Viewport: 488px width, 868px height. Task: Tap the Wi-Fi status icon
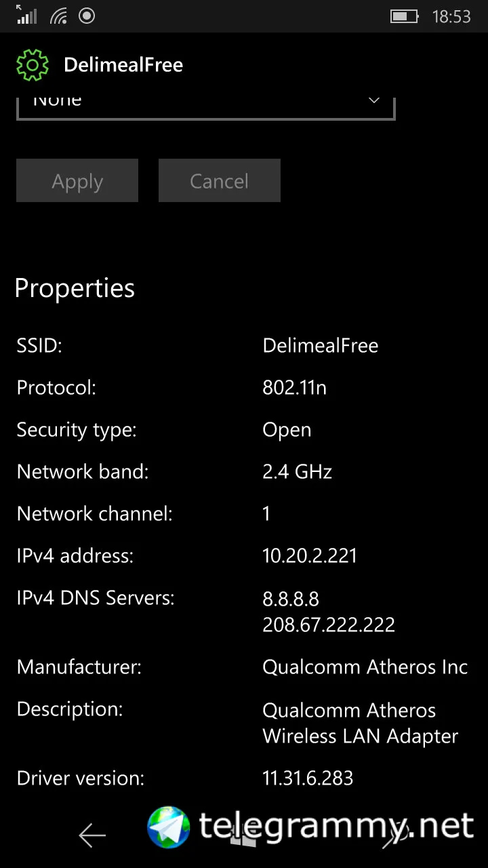58,16
